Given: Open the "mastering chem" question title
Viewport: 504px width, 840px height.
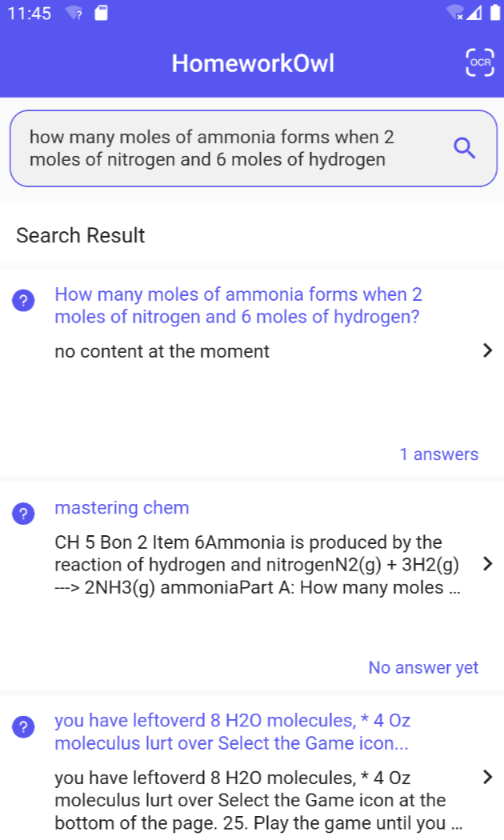Looking at the screenshot, I should tap(122, 508).
